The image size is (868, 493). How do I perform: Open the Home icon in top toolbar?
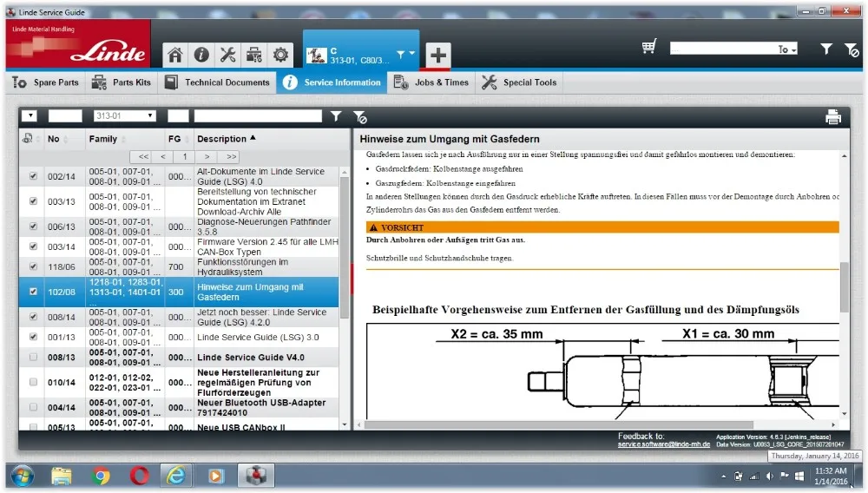click(x=175, y=55)
